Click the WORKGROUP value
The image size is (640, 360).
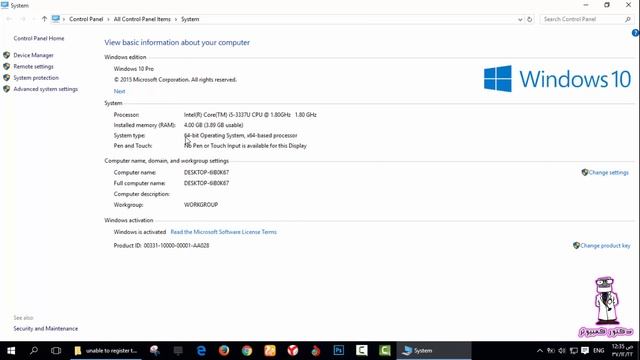coord(201,205)
